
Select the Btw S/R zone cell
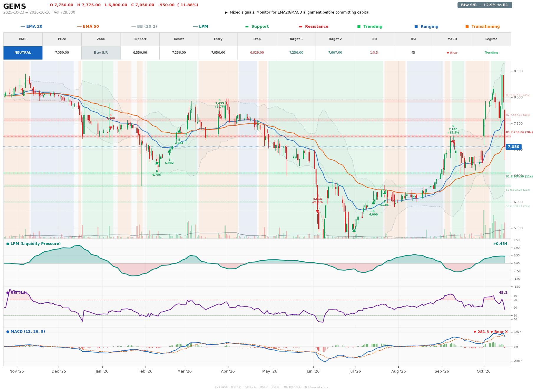(101, 53)
